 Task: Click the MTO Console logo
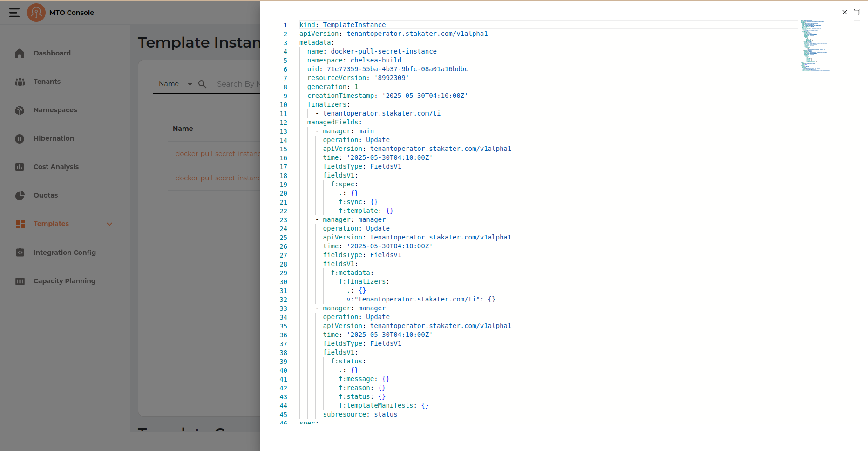(x=36, y=13)
